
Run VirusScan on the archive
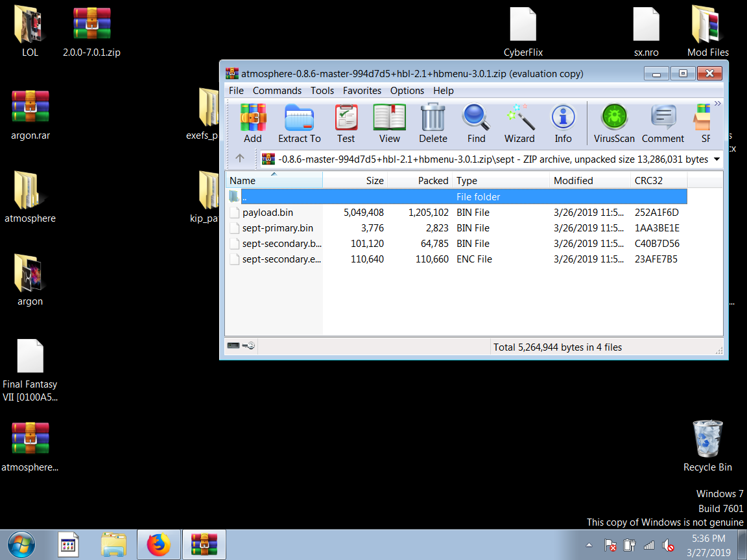pos(614,123)
